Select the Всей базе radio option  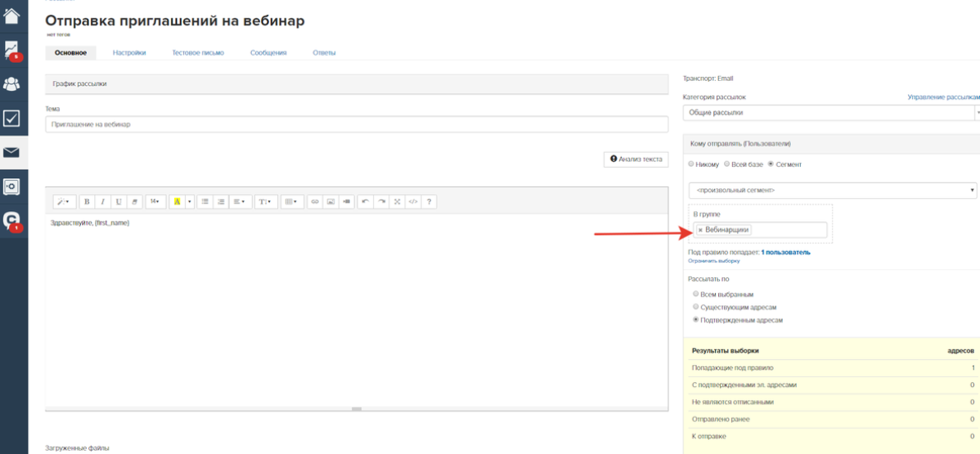click(727, 164)
